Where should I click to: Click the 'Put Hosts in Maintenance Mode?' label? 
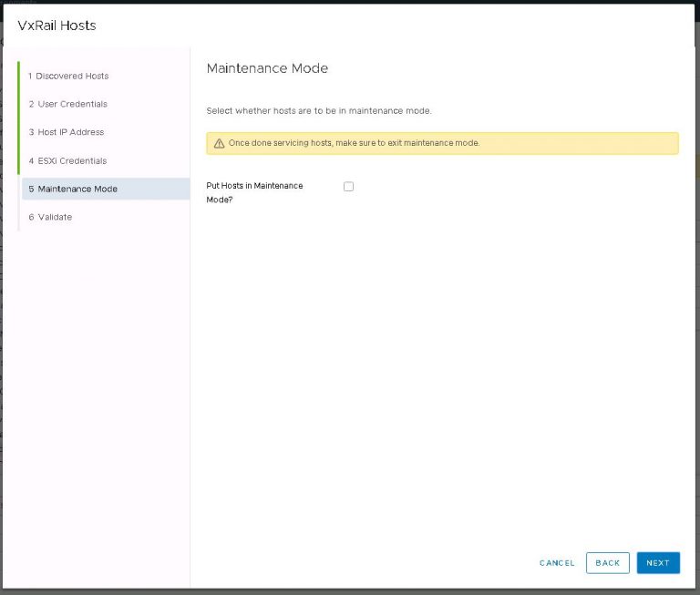point(254,192)
